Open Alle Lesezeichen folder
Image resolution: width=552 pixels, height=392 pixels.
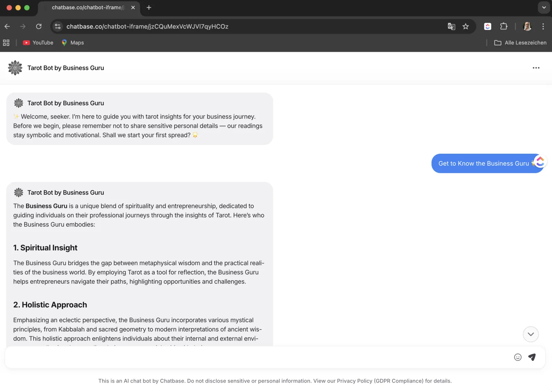(520, 43)
